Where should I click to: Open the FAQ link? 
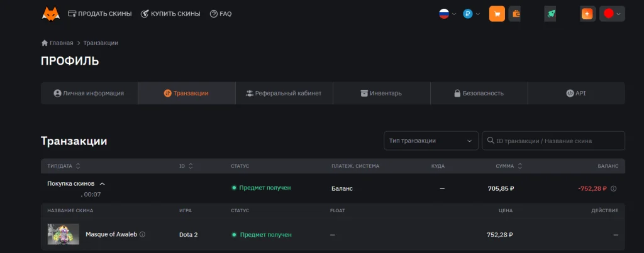click(x=221, y=14)
